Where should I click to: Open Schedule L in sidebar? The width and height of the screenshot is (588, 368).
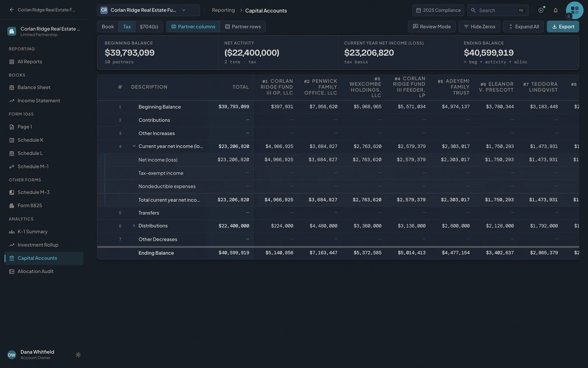[44, 153]
